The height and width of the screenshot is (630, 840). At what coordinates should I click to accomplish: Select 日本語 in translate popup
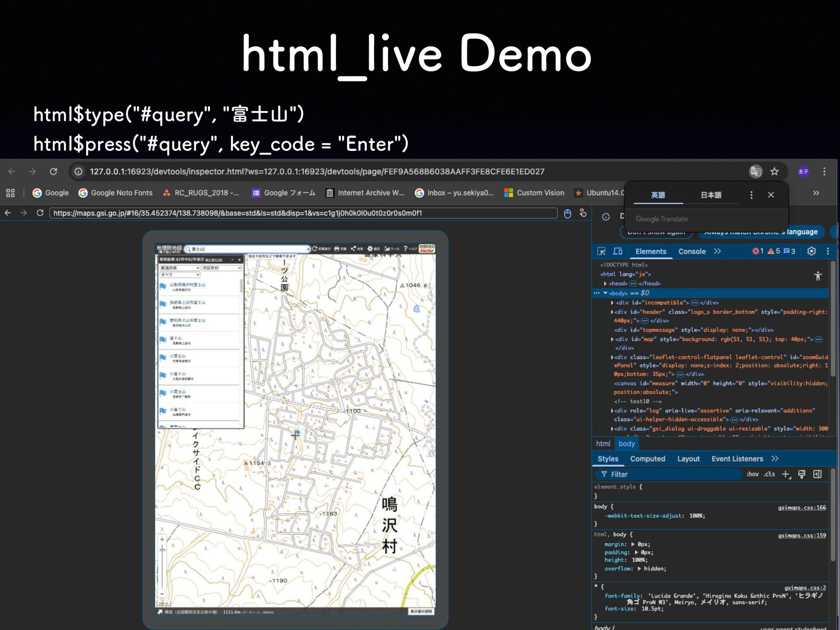711,195
